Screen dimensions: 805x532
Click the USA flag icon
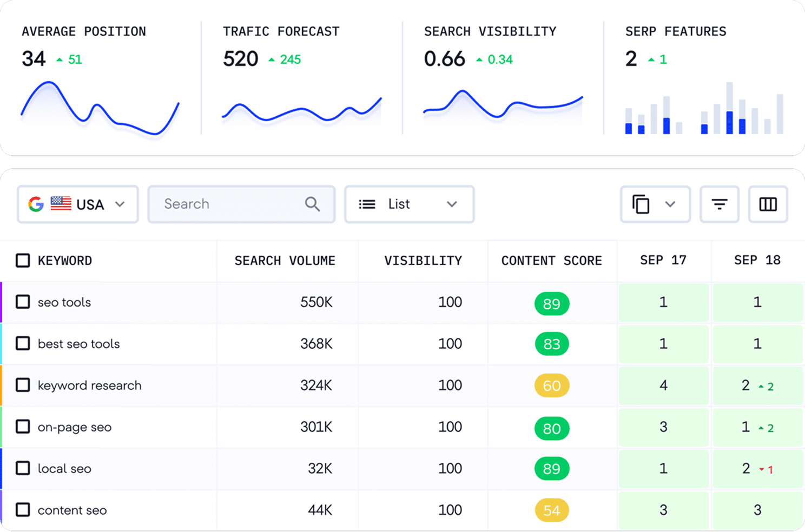tap(61, 203)
